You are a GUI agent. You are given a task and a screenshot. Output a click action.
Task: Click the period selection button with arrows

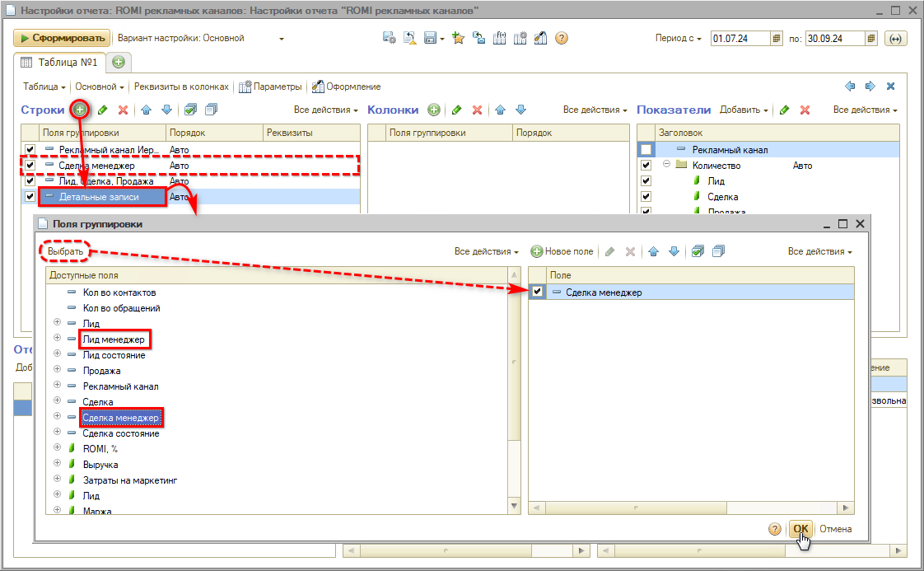896,39
